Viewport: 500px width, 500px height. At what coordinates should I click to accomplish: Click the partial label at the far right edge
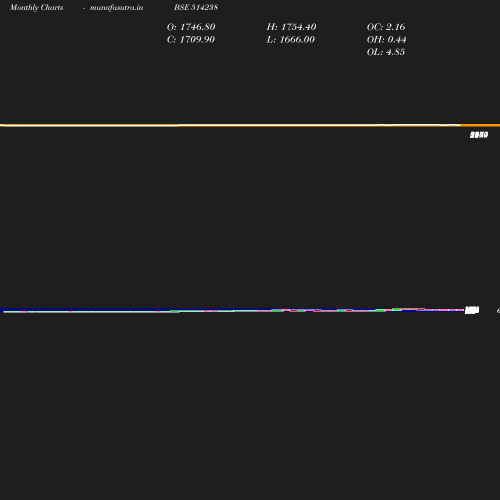tap(498, 311)
